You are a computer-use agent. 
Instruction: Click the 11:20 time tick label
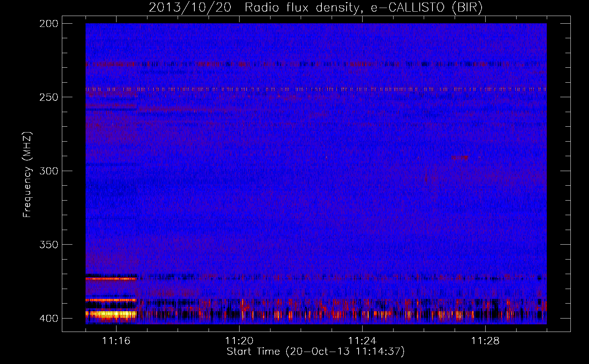[239, 341]
